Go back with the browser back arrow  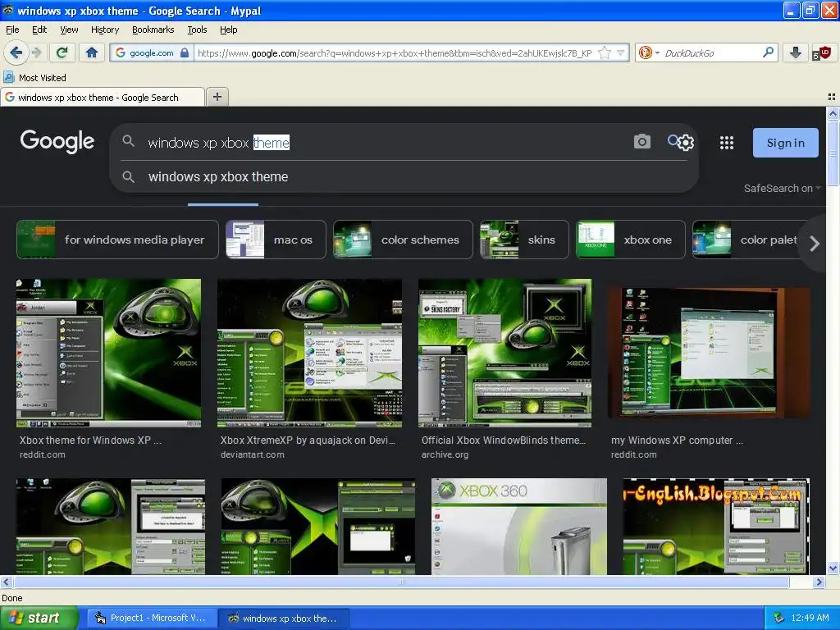(x=16, y=52)
